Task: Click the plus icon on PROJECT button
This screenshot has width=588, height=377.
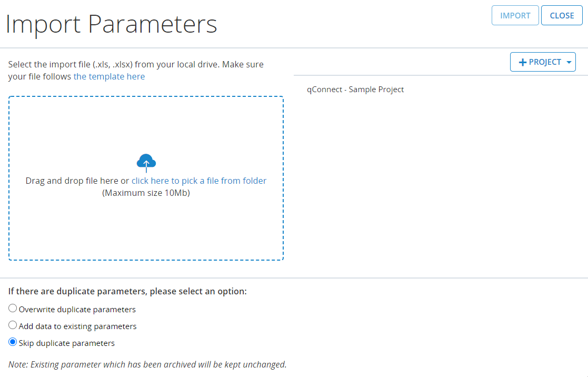Action: click(x=522, y=62)
